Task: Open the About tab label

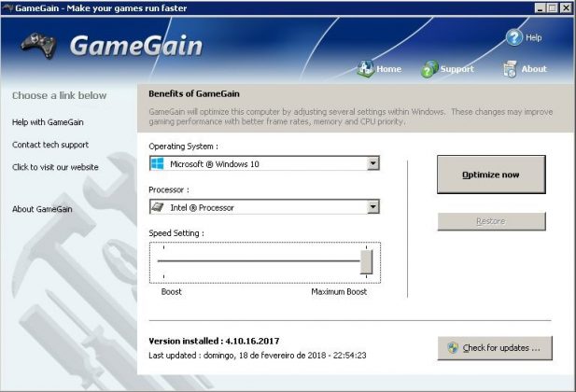Action: [534, 69]
